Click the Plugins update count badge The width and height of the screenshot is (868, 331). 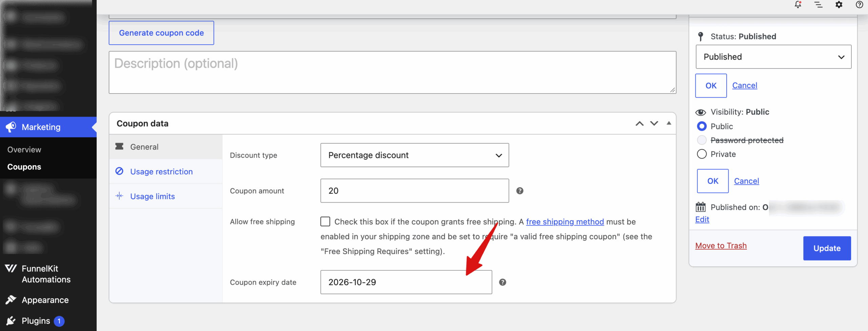click(59, 321)
